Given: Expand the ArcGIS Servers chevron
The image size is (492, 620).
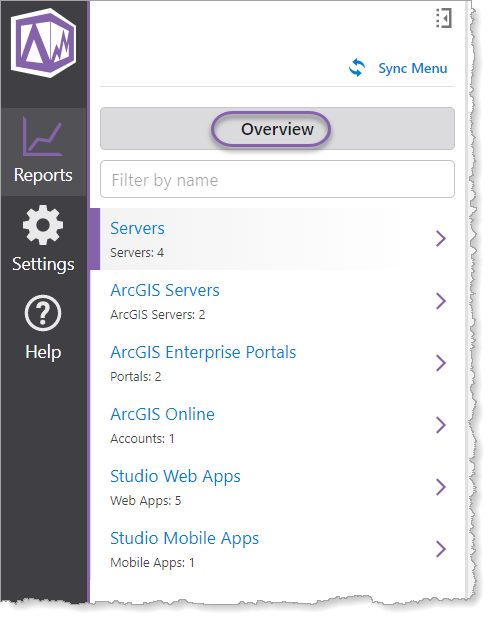Looking at the screenshot, I should (441, 301).
